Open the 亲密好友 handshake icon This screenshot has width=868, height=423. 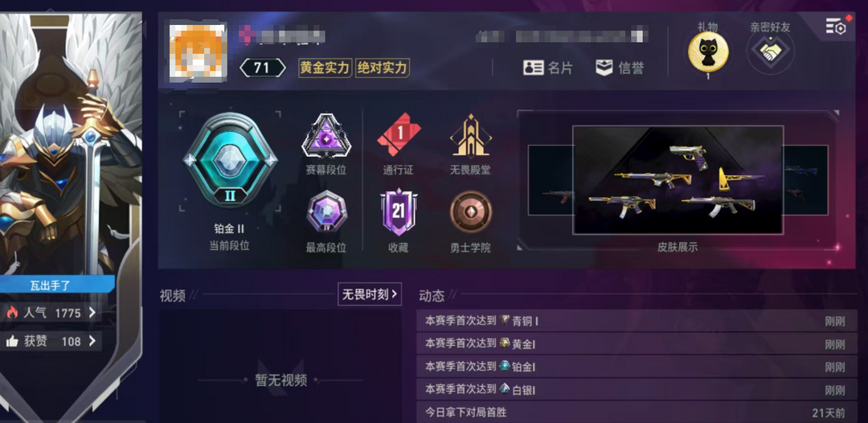(x=771, y=52)
